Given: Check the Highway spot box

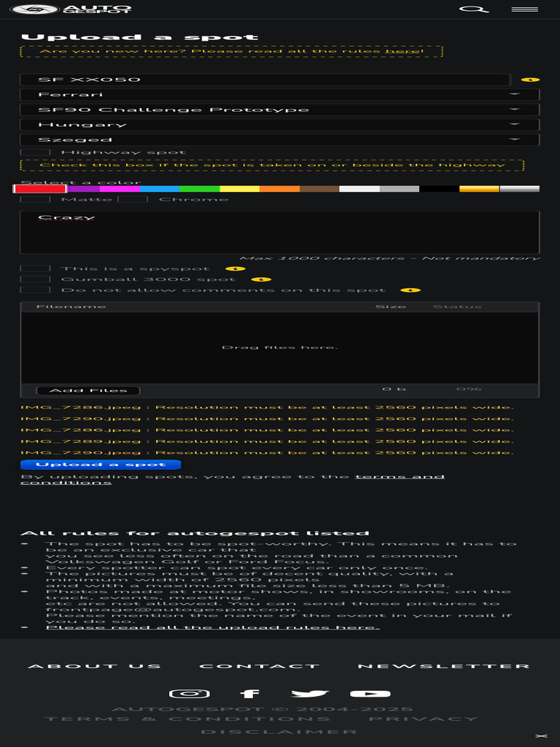Looking at the screenshot, I should click(x=35, y=152).
